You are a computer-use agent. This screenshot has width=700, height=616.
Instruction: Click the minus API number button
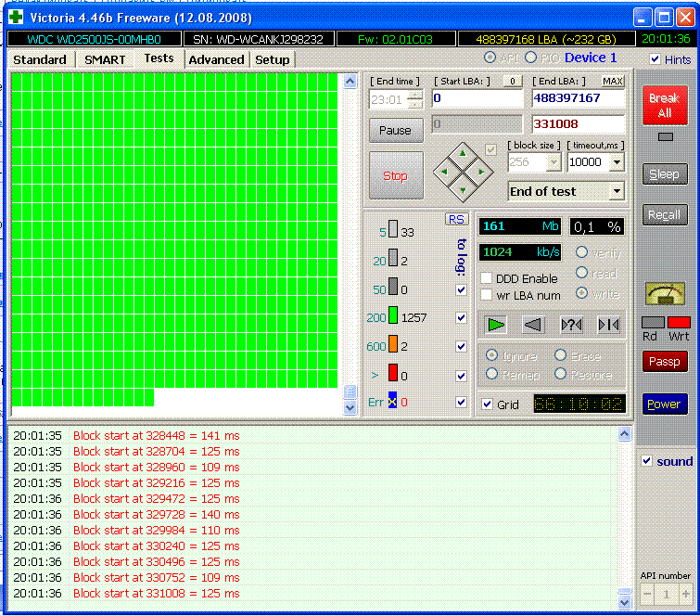coord(647,594)
